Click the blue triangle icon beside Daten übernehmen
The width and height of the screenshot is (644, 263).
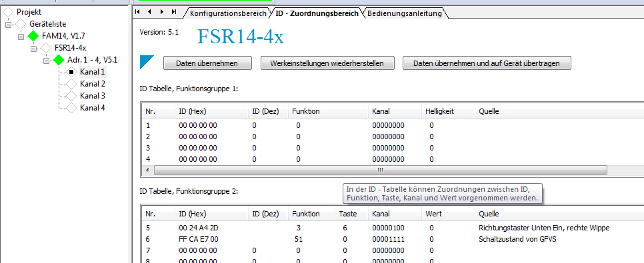(x=147, y=62)
